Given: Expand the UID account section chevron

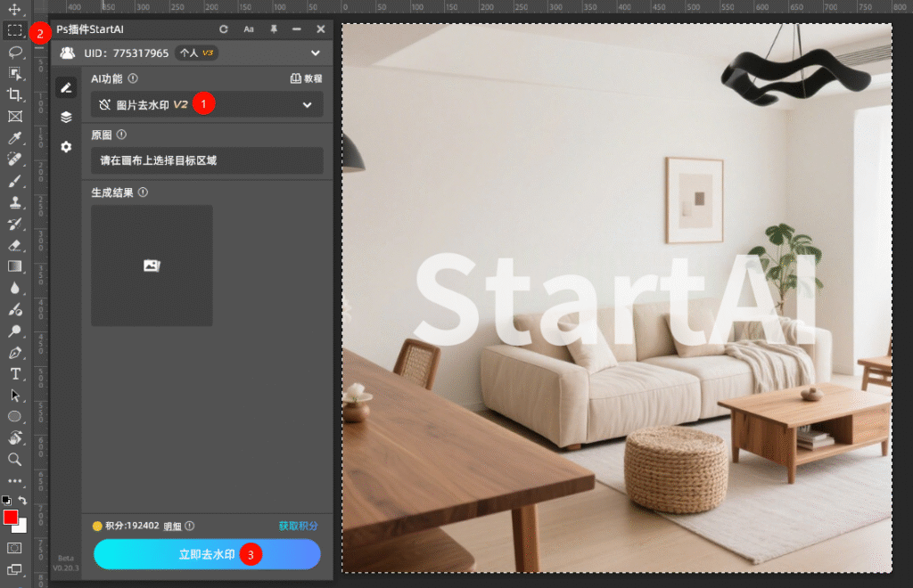Looking at the screenshot, I should point(315,53).
